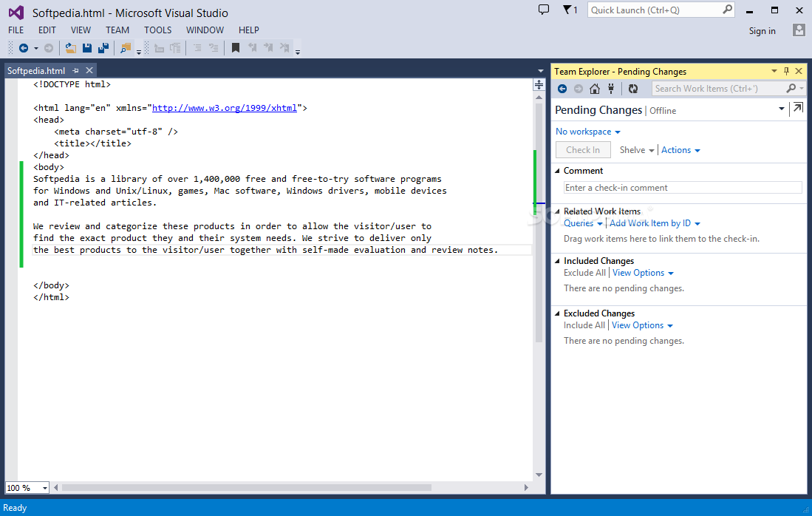The height and width of the screenshot is (516, 812).
Task: Click the w3.org xhtml URL in the code
Action: coord(224,108)
